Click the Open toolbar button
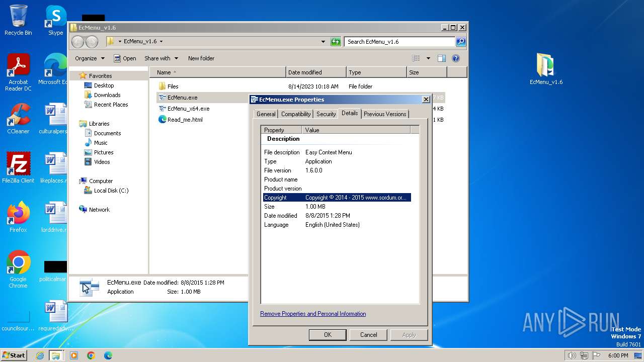 [x=125, y=58]
